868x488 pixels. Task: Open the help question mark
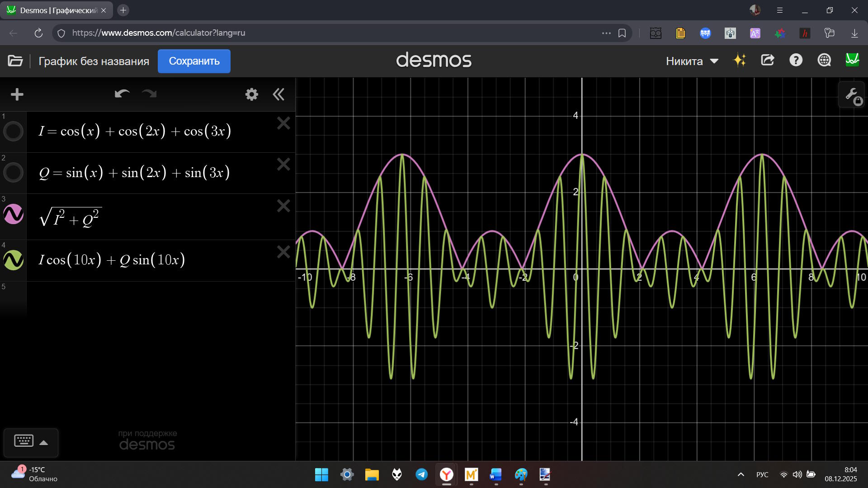tap(796, 60)
